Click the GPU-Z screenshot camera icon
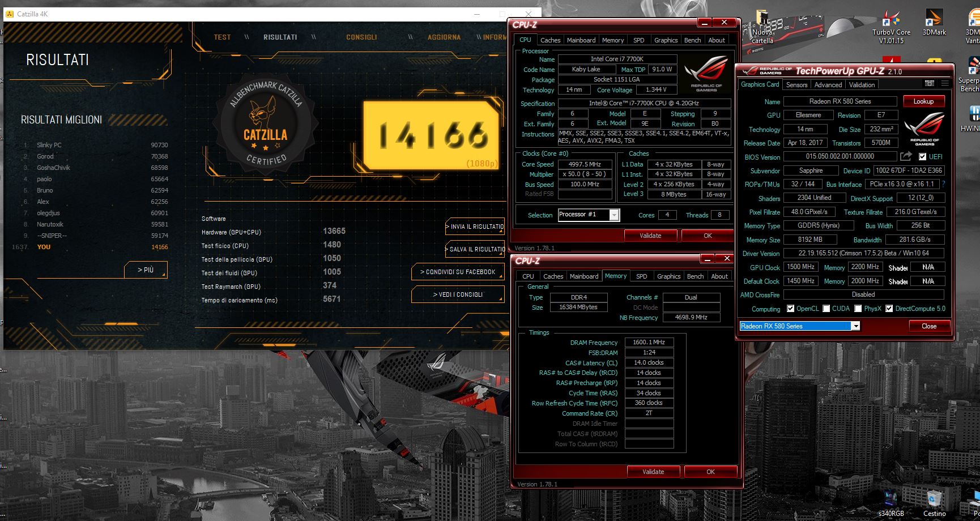 tap(929, 83)
